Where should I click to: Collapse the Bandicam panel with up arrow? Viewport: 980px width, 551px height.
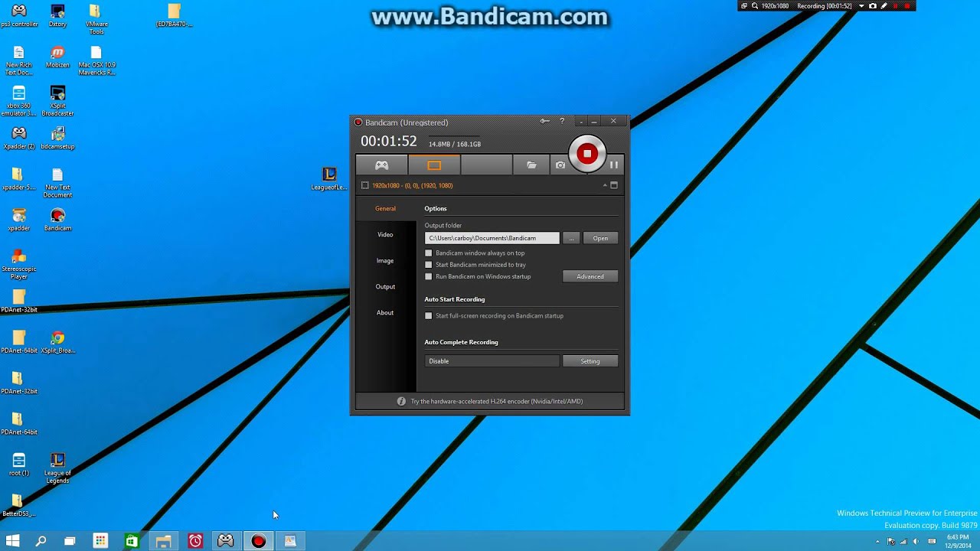(605, 185)
